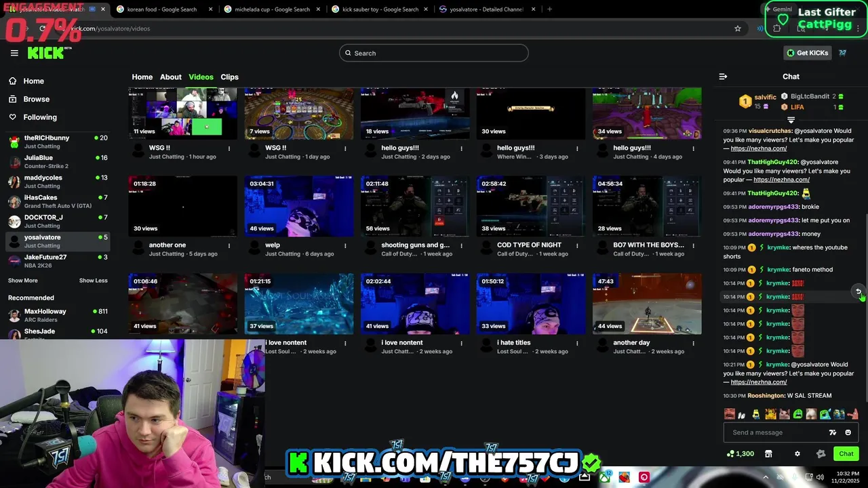Open the 'BO7 WITH THE BOYS' video thumbnail
Viewport: 868px width, 488px height.
click(647, 206)
